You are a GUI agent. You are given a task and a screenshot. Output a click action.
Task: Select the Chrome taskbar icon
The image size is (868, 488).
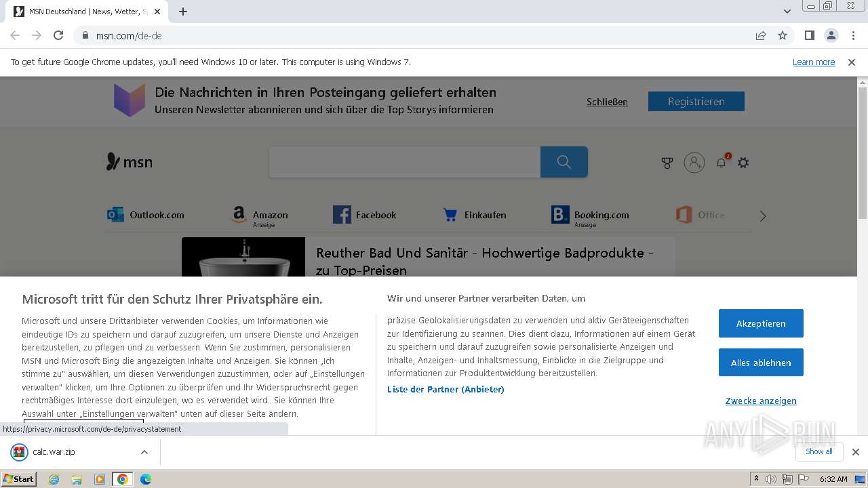pyautogui.click(x=123, y=479)
